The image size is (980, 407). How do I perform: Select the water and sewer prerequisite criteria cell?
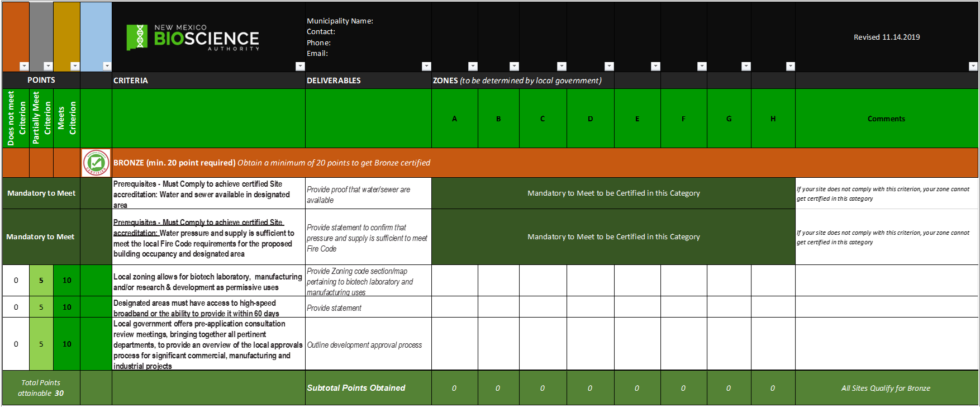208,193
